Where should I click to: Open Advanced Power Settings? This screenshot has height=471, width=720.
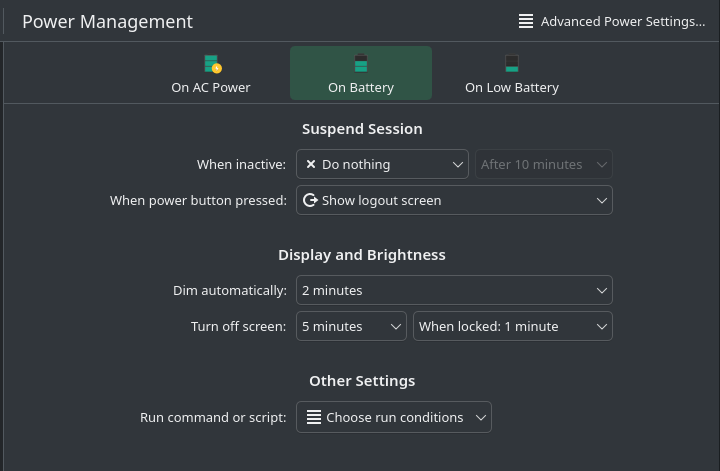(622, 21)
